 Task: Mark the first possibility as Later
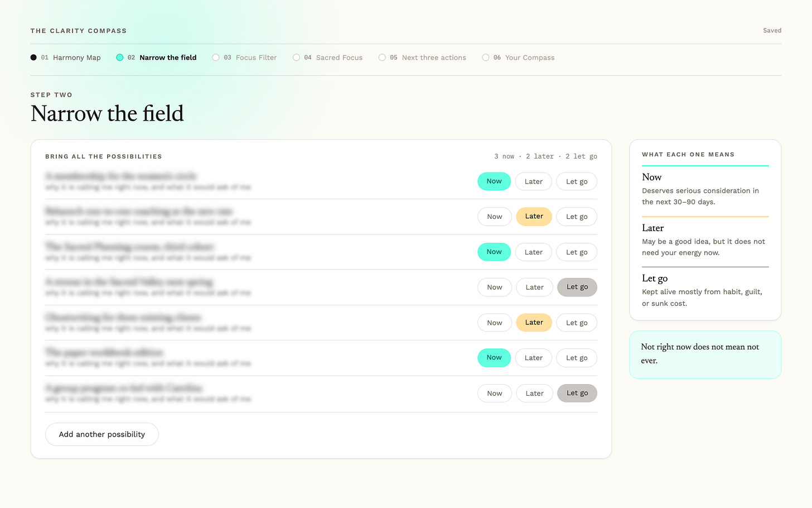534,181
